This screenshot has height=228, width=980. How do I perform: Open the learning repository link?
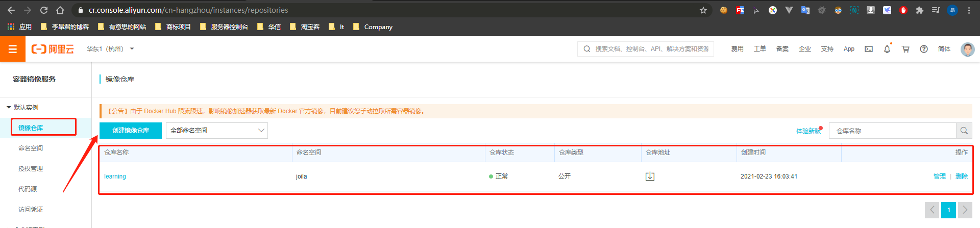(x=115, y=176)
